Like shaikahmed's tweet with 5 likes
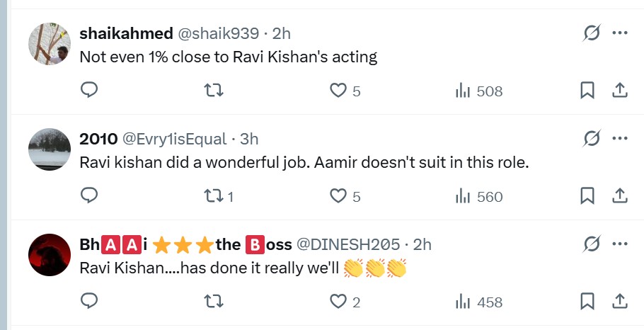This screenshot has width=644, height=330. click(339, 91)
